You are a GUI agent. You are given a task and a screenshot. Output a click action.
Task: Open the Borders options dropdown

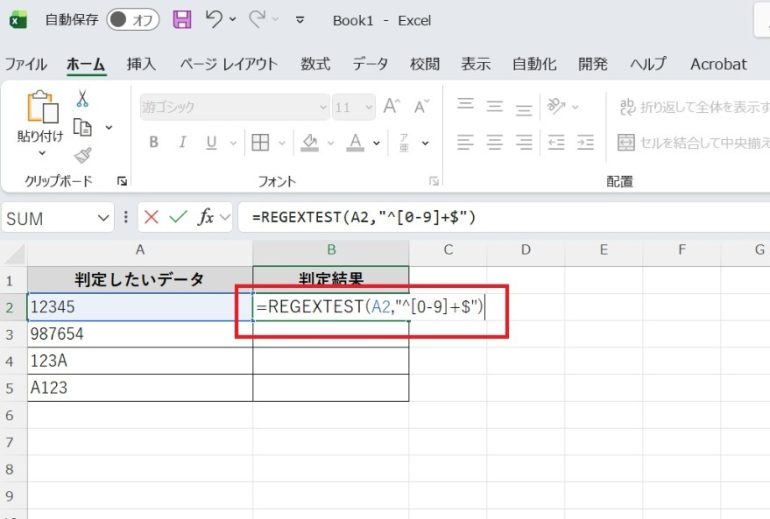[282, 143]
